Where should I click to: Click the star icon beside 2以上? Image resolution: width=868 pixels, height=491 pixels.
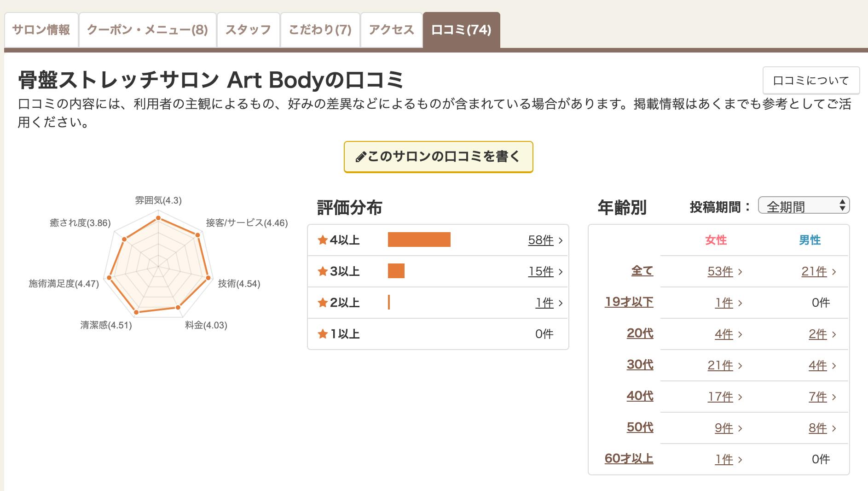pyautogui.click(x=323, y=303)
